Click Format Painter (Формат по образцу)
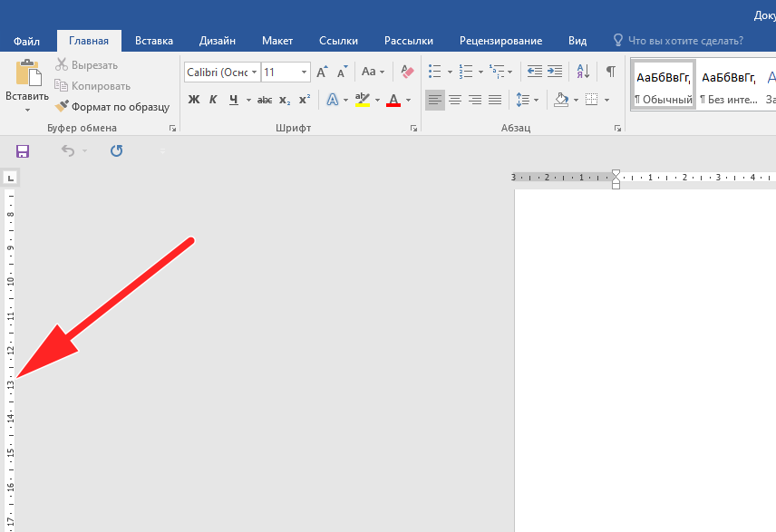Image resolution: width=776 pixels, height=532 pixels. 112,106
